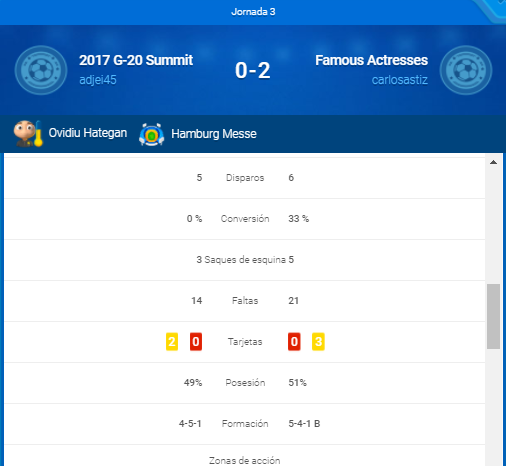Click the Hamburg Messe stadium icon
The image size is (506, 466).
click(x=152, y=134)
